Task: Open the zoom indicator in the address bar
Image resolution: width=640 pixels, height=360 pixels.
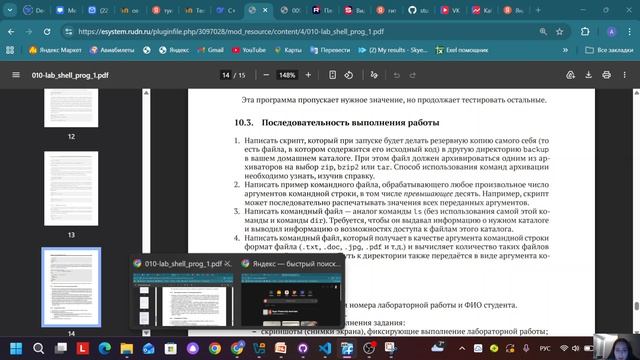Action: [543, 31]
